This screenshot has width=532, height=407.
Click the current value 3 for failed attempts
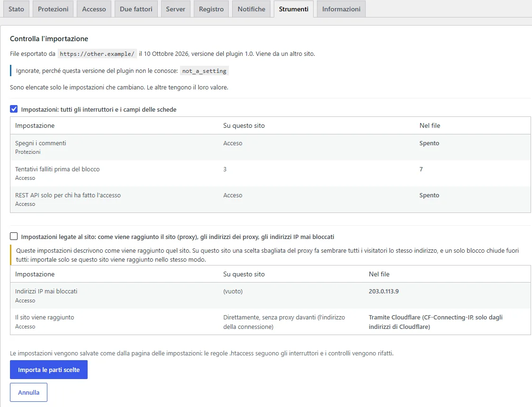(225, 169)
